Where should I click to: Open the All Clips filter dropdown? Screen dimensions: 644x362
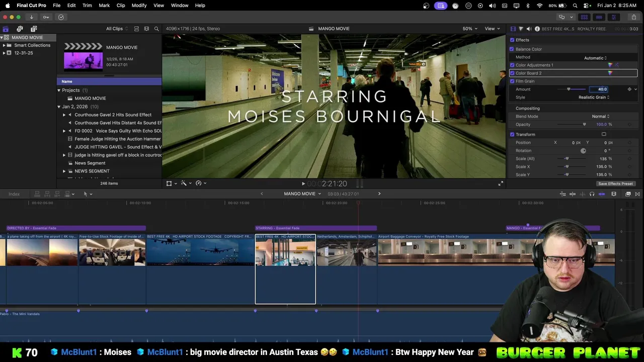117,29
